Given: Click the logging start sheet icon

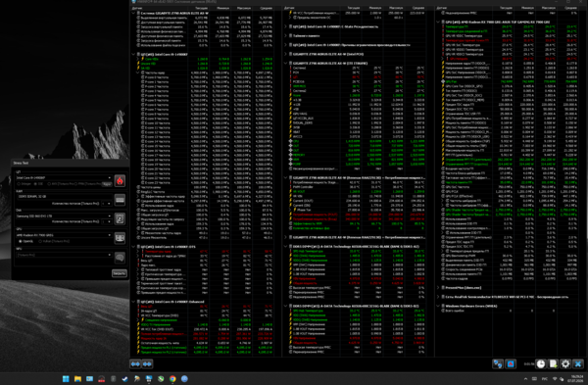Looking at the screenshot, I should coord(553,363).
